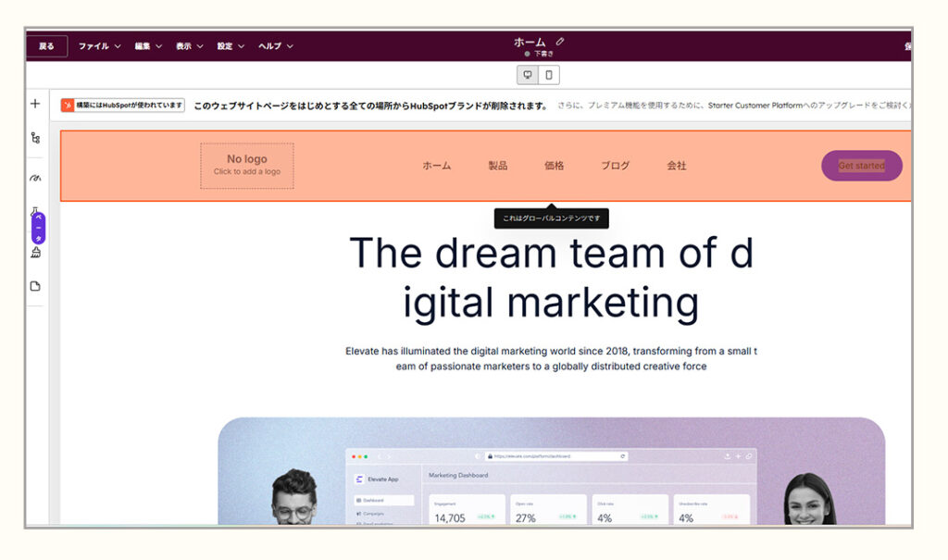Screen dimensions: 948x560
Task: Select the 製品 navigation link
Action: pyautogui.click(x=498, y=166)
